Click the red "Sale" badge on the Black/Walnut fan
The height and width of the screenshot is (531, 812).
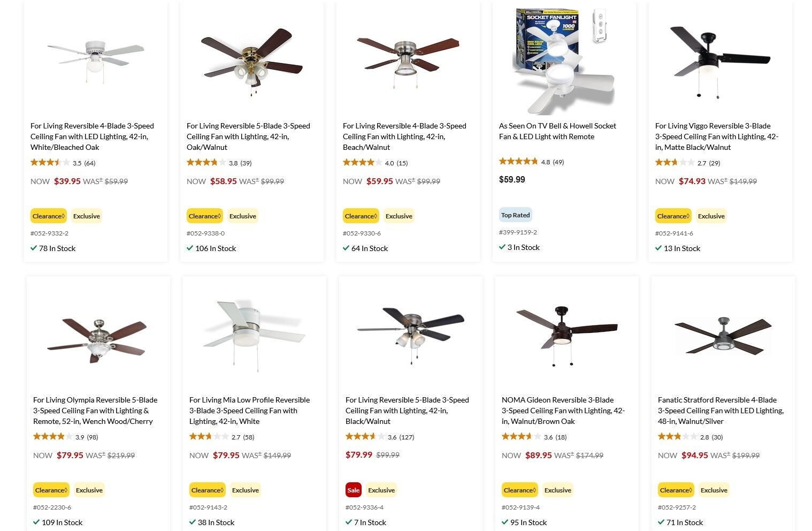coord(353,490)
